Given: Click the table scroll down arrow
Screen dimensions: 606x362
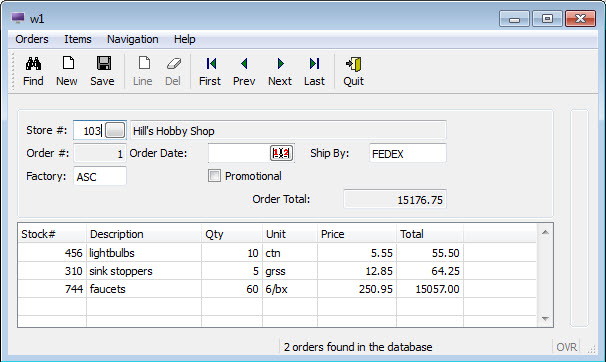Looking at the screenshot, I should [545, 319].
